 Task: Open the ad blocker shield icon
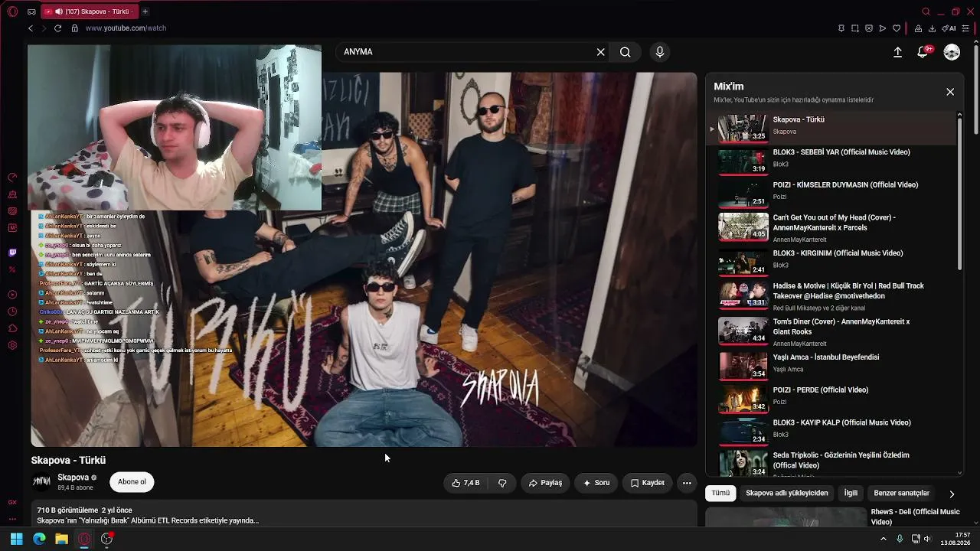point(869,28)
